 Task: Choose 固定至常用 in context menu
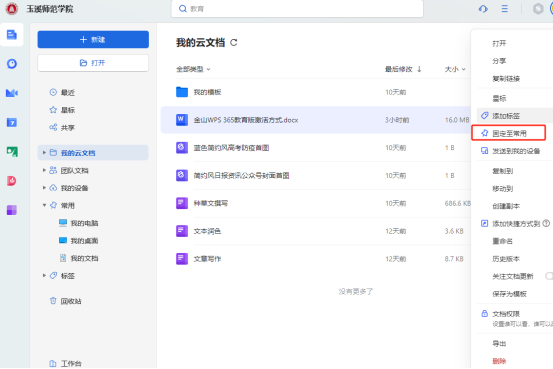[509, 133]
